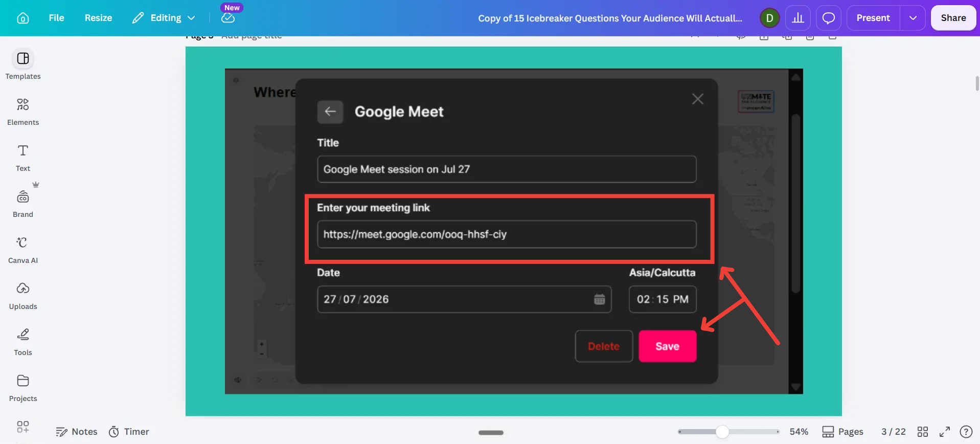Image resolution: width=980 pixels, height=444 pixels.
Task: Open the comments speech bubble icon
Action: pos(829,18)
